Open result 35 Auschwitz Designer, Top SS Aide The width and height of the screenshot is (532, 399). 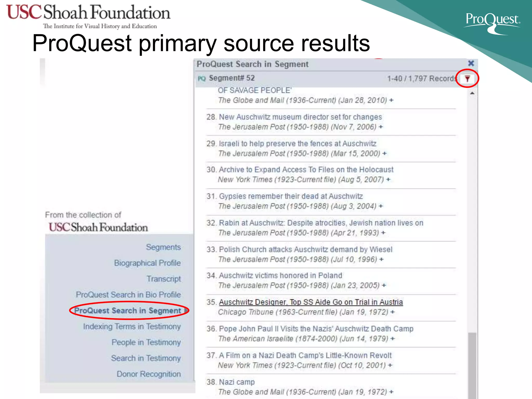coord(311,302)
